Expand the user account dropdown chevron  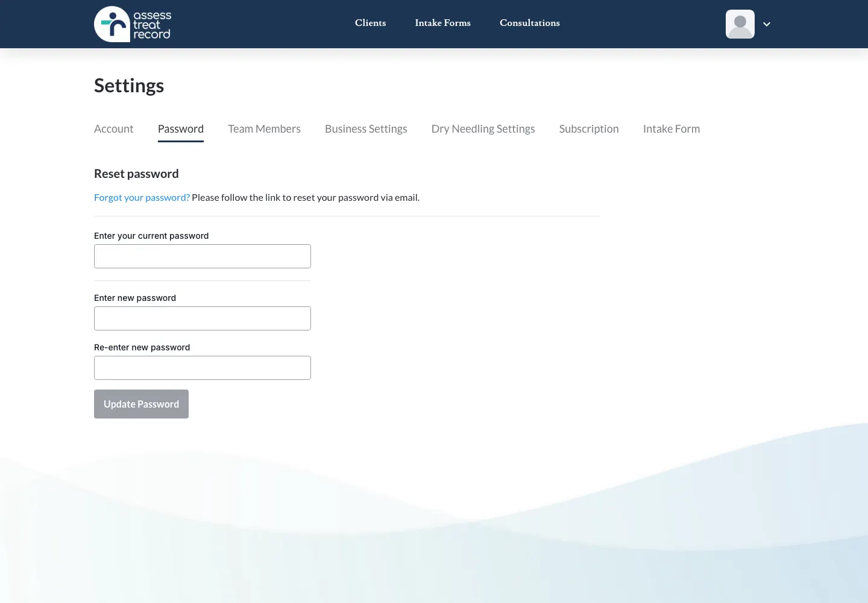coord(767,24)
